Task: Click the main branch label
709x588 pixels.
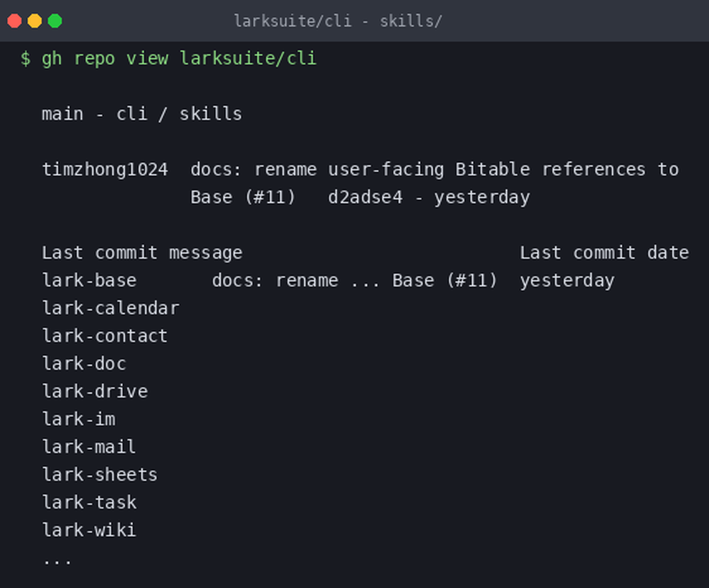Action: 63,114
